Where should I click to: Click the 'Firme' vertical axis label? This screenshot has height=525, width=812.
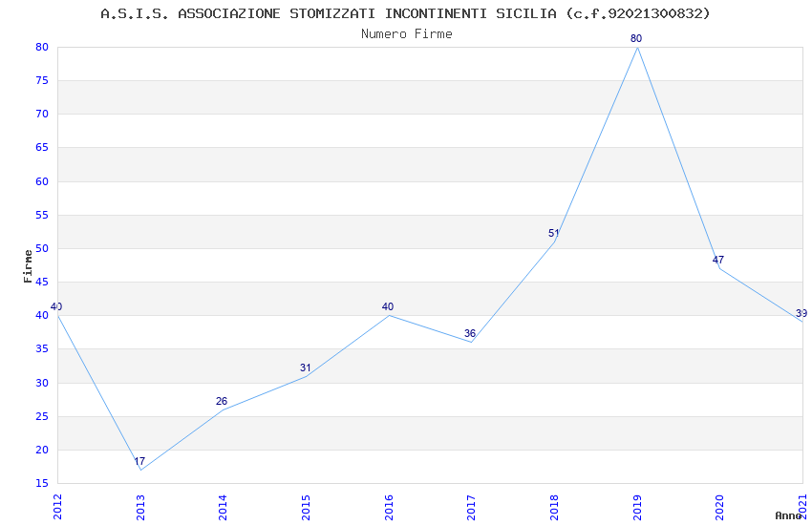(x=28, y=266)
